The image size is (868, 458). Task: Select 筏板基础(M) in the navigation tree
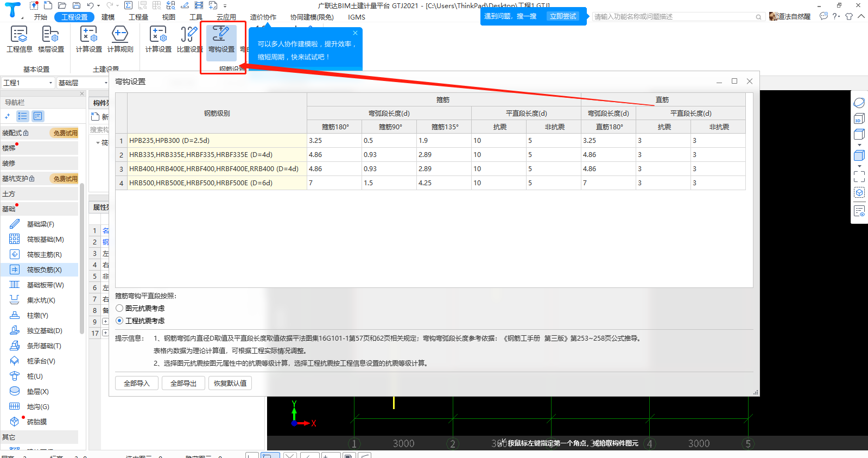pyautogui.click(x=45, y=239)
